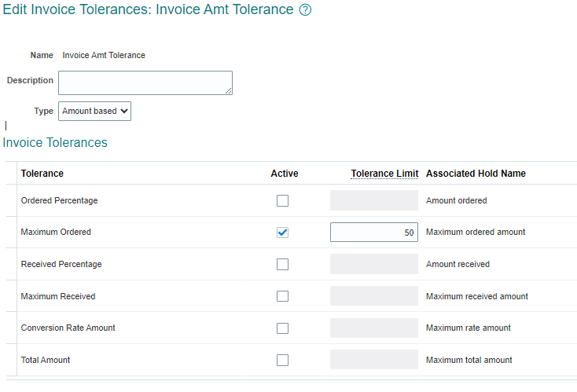
Task: Uncheck the Maximum Ordered active checkbox
Action: [x=283, y=233]
